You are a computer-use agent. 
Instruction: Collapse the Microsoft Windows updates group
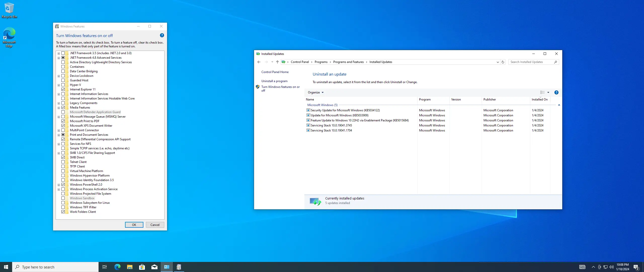[x=559, y=105]
